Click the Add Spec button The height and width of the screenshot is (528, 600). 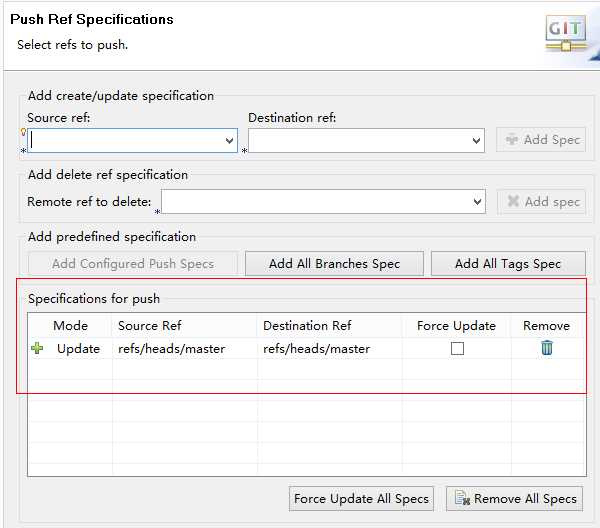(541, 140)
